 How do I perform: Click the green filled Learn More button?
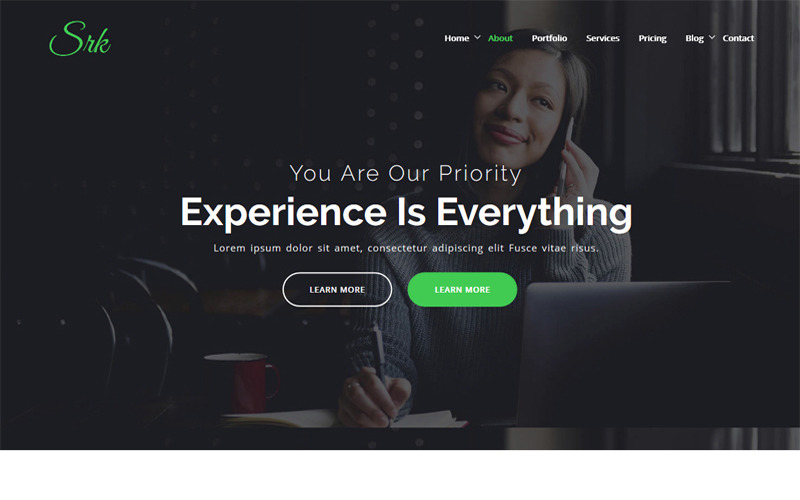(462, 289)
